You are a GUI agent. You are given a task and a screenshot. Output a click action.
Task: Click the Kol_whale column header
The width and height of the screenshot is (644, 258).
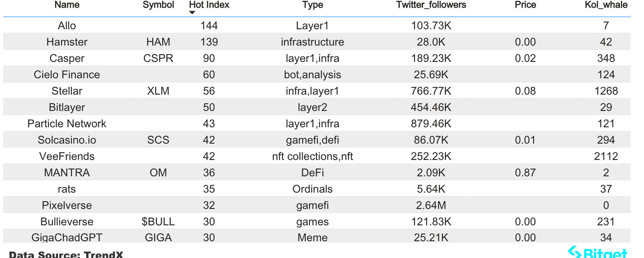tap(606, 5)
